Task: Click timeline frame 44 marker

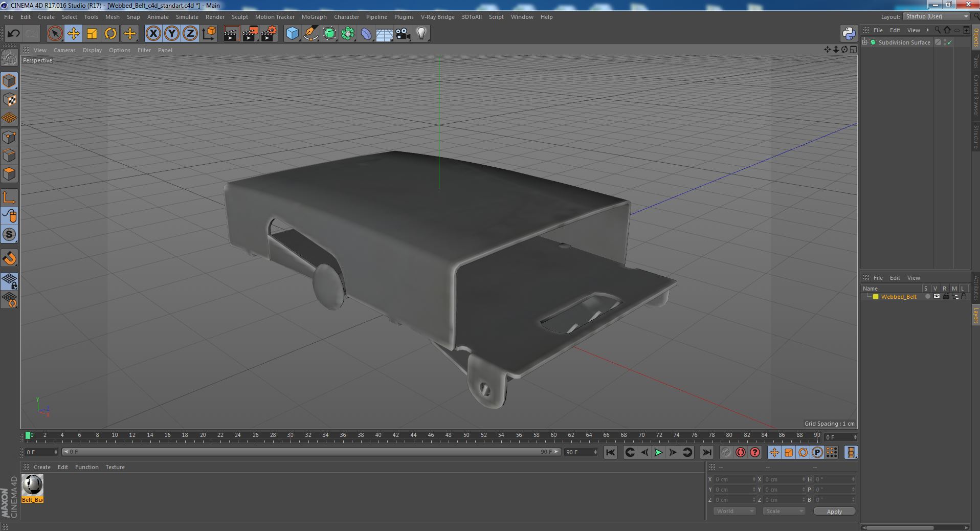Action: [413, 435]
